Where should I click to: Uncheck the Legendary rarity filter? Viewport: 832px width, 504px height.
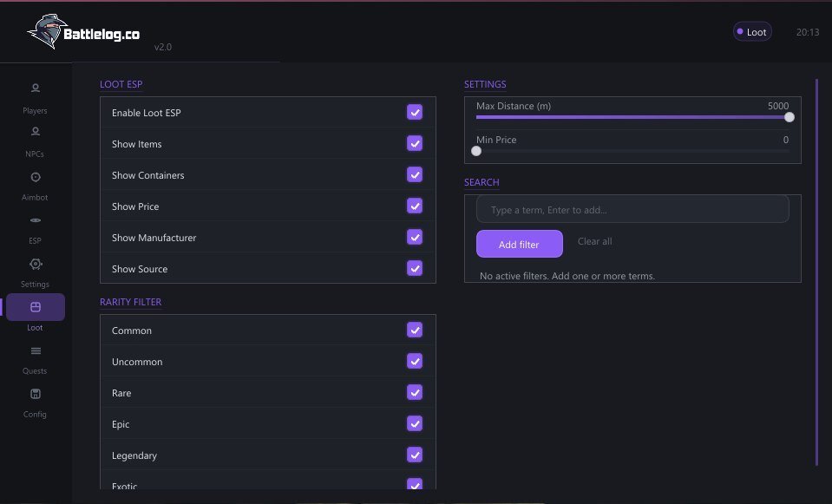click(415, 455)
